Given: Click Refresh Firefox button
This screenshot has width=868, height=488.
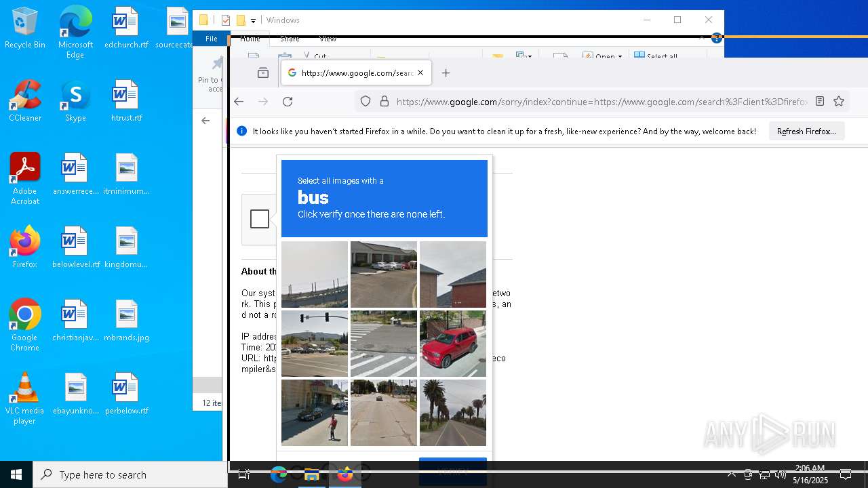Looking at the screenshot, I should click(806, 131).
